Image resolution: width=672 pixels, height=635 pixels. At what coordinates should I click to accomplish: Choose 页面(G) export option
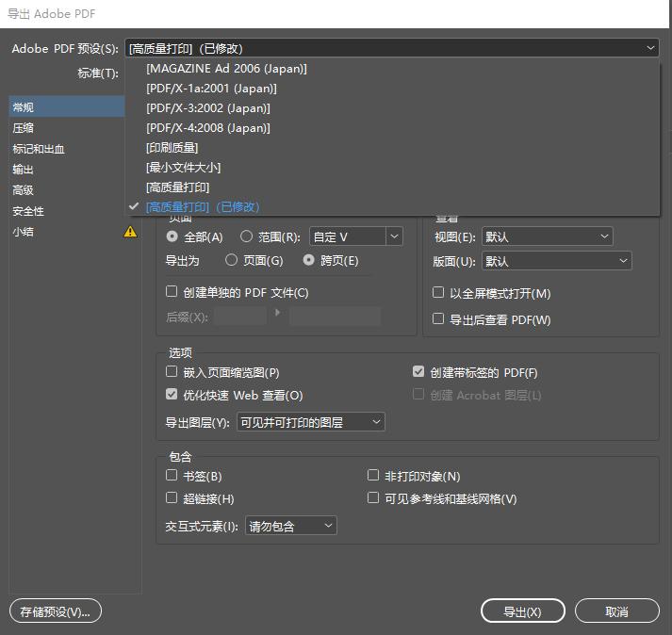point(231,260)
